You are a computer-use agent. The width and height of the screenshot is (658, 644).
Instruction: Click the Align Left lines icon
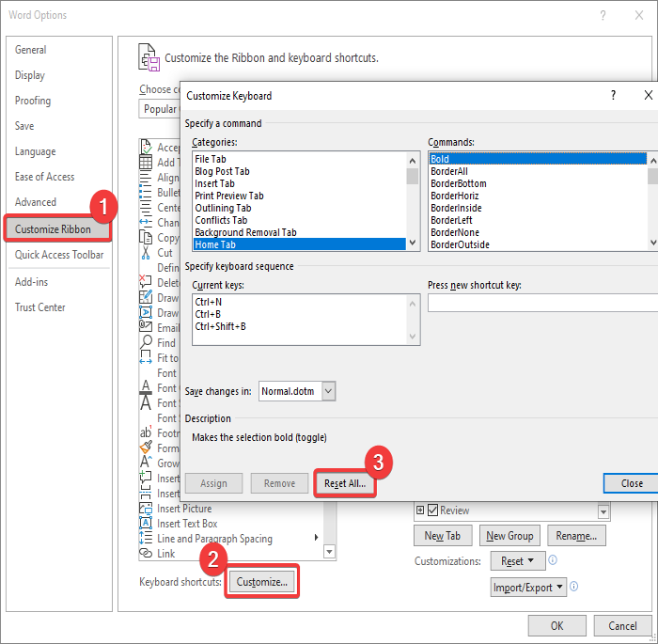pyautogui.click(x=146, y=178)
